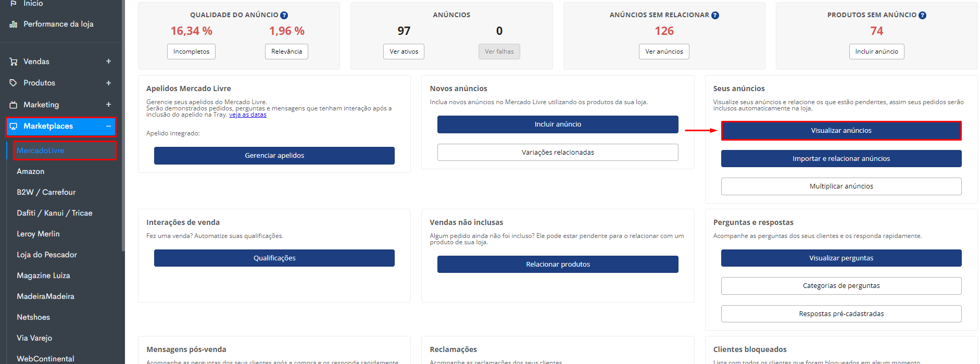Open B2W / Carrefour marketplace
Image resolution: width=980 pixels, height=364 pixels.
46,192
